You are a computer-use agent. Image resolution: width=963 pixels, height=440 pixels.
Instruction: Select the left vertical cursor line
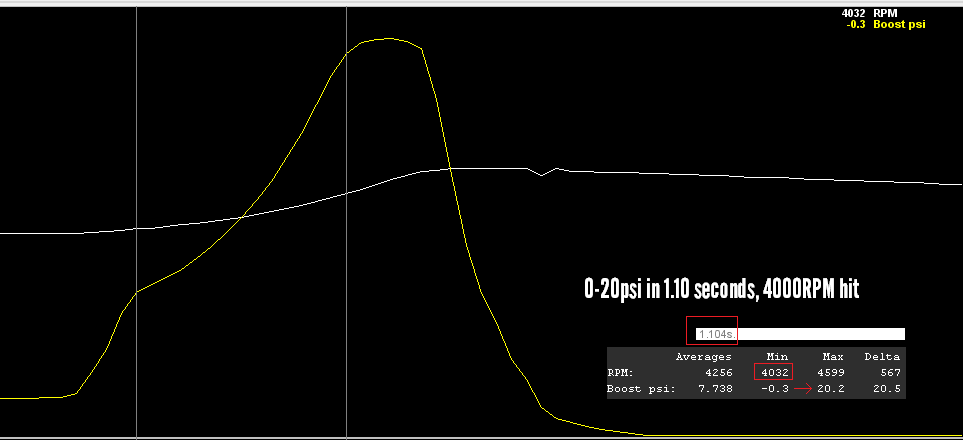136,200
